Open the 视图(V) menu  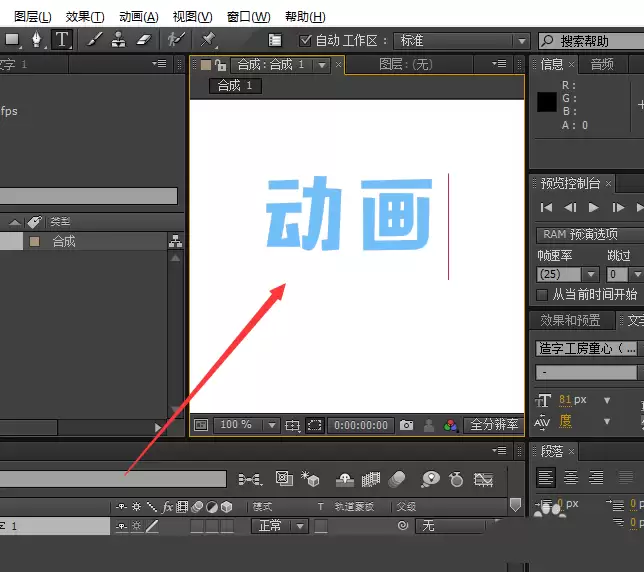pyautogui.click(x=193, y=17)
